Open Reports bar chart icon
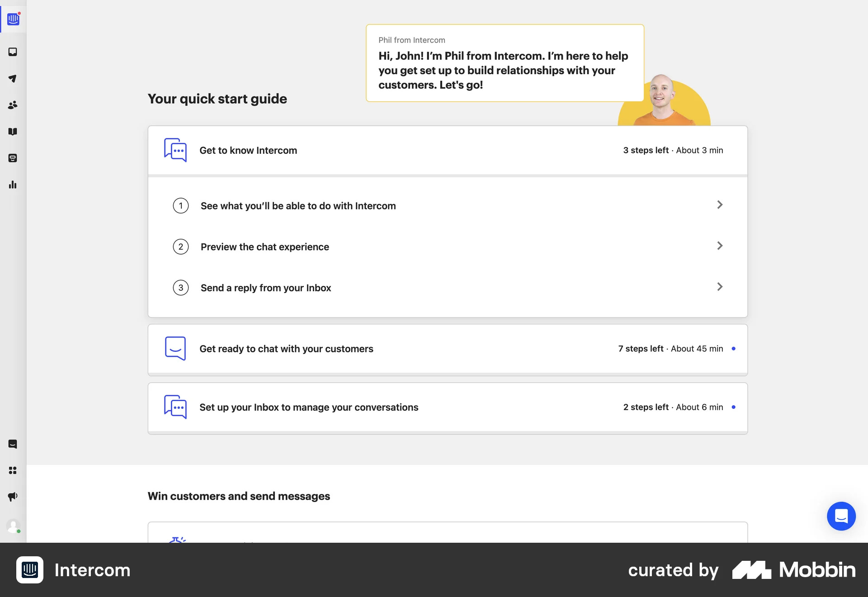The height and width of the screenshot is (597, 868). point(13,185)
